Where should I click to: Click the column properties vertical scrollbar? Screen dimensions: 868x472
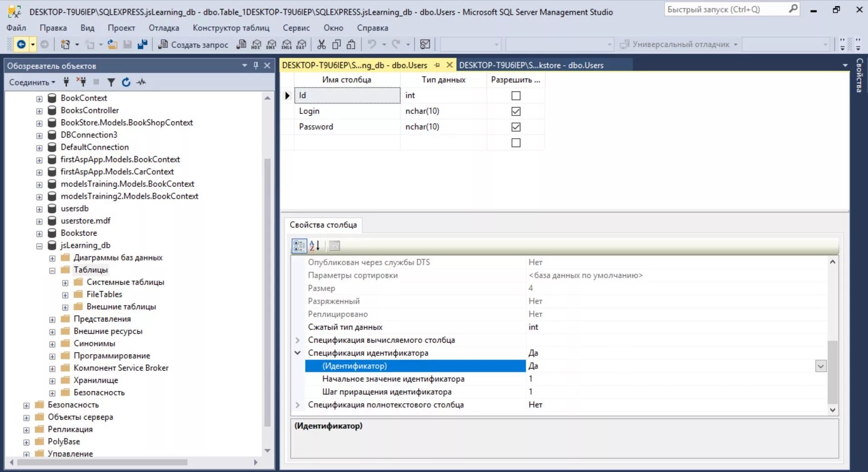coord(832,372)
